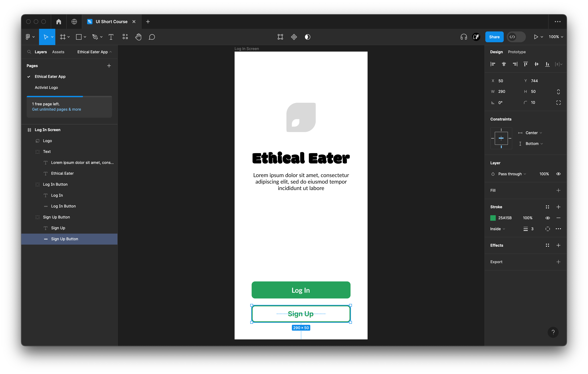This screenshot has width=588, height=374.
Task: Toggle layer visibility next to Pass through
Action: click(558, 174)
